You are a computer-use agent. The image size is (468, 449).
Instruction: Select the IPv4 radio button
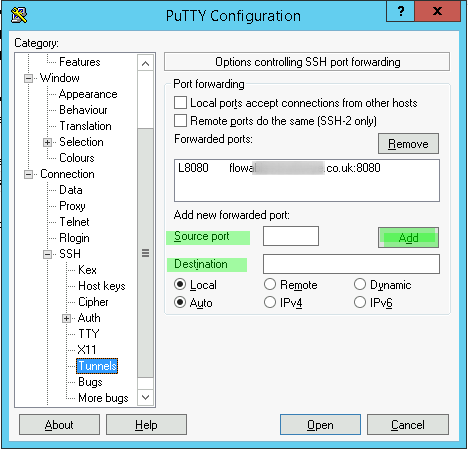(x=270, y=303)
